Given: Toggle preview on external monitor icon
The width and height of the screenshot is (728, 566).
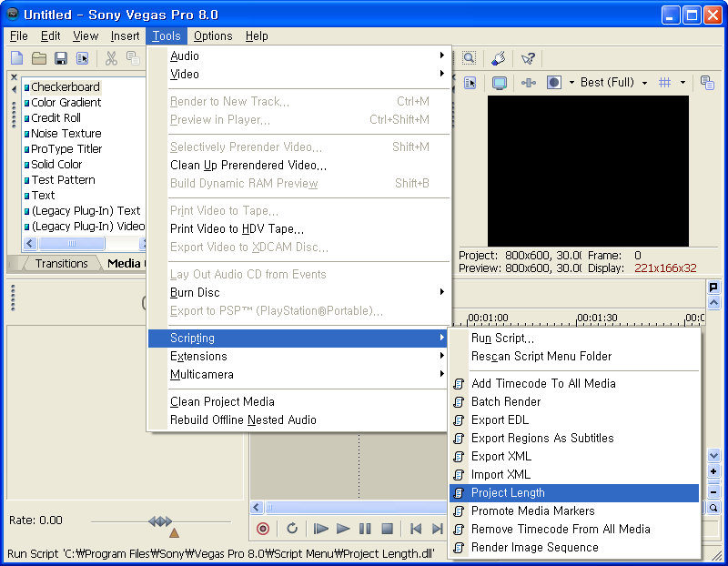Looking at the screenshot, I should click(500, 83).
